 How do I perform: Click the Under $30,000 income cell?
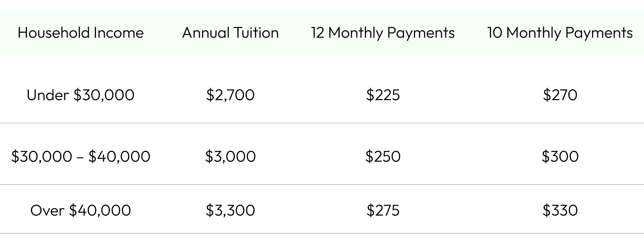point(80,95)
